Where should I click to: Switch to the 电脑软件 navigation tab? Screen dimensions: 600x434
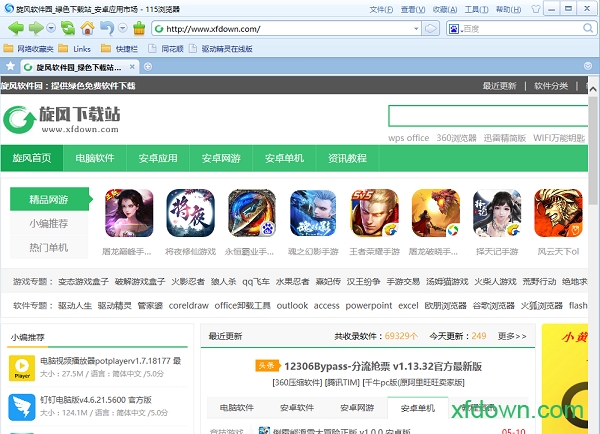pyautogui.click(x=95, y=158)
